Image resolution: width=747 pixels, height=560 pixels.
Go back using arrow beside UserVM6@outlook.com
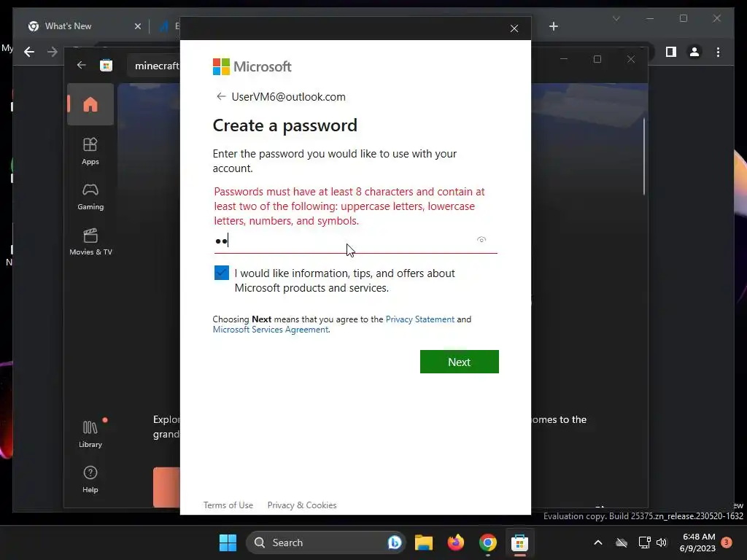(220, 97)
